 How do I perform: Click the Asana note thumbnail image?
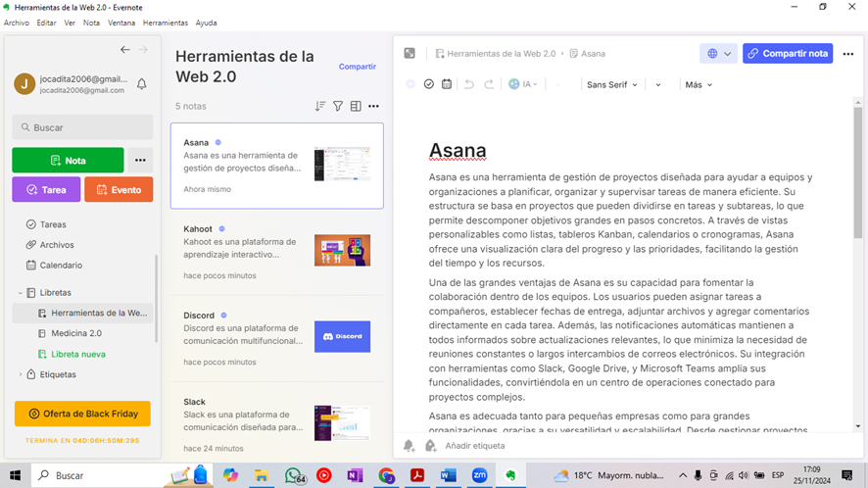click(x=342, y=164)
